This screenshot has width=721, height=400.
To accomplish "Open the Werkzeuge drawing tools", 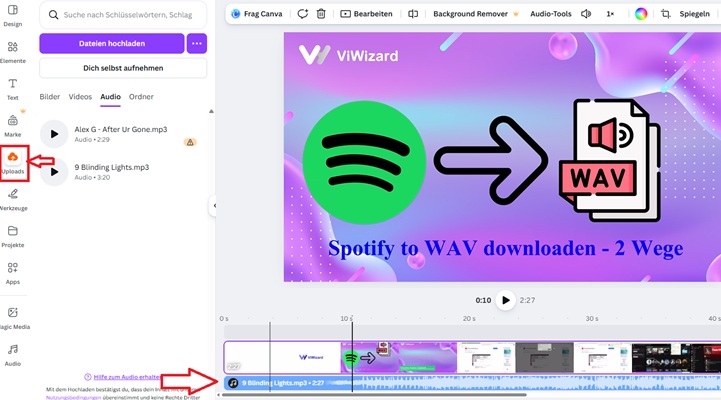I will (x=13, y=200).
